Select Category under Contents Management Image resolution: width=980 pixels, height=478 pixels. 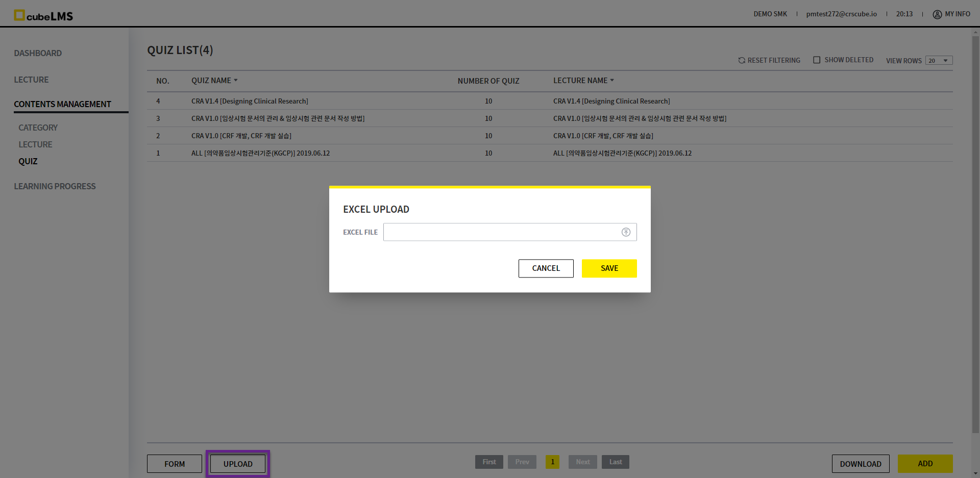[x=38, y=128]
